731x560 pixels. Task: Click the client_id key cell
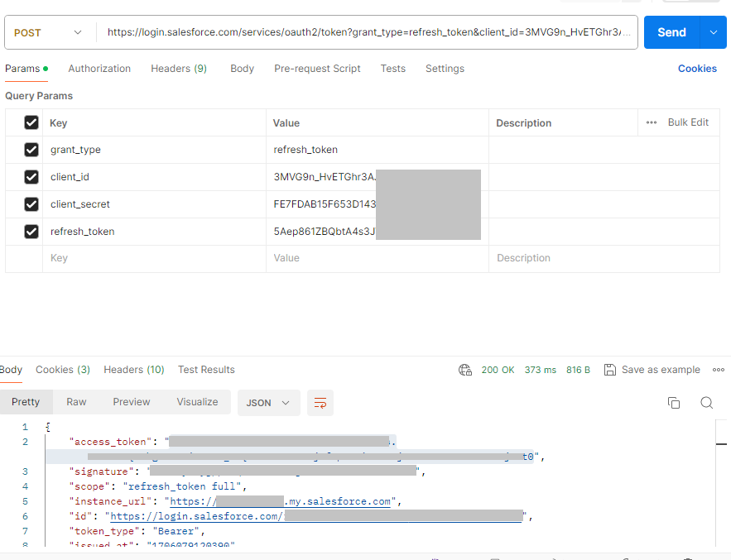tap(154, 177)
